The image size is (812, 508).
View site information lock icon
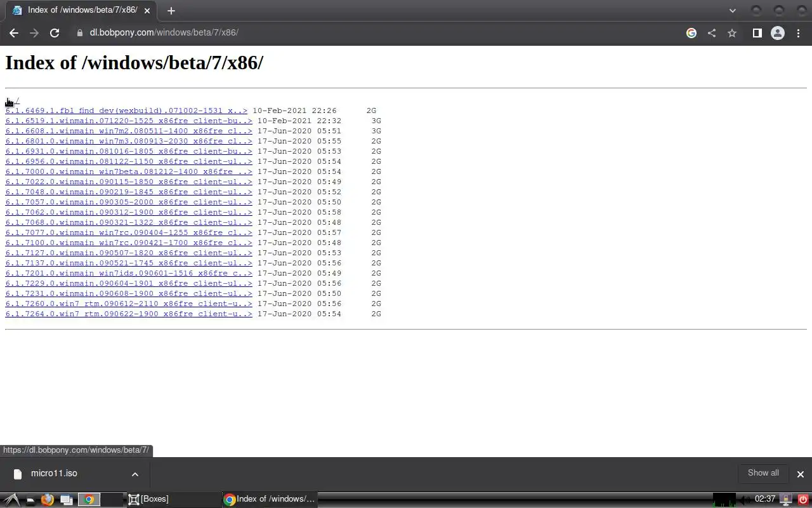(x=79, y=33)
